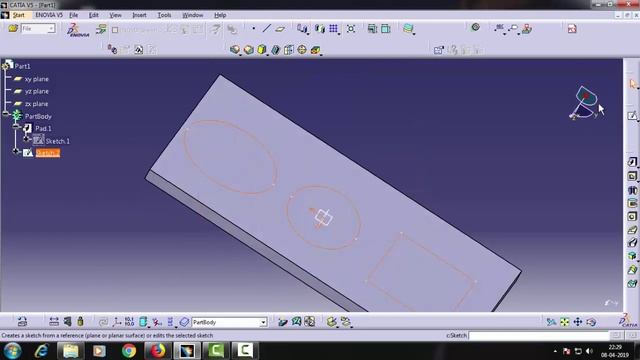Click the CATIA logo at bottom right

628,320
